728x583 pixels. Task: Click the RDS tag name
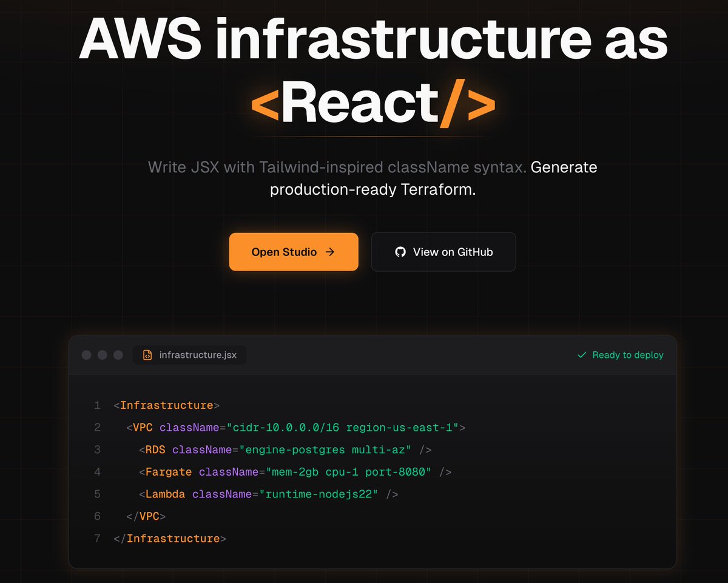155,450
